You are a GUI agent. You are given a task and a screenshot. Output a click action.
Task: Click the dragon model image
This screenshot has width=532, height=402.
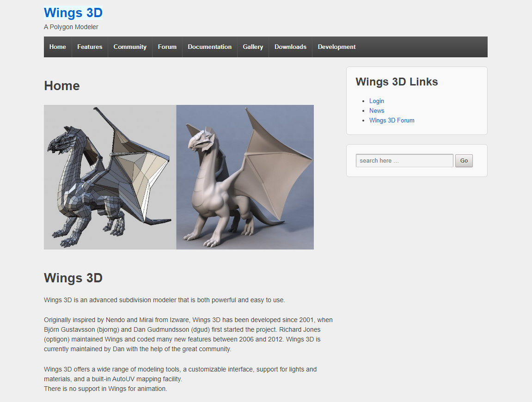pos(178,177)
